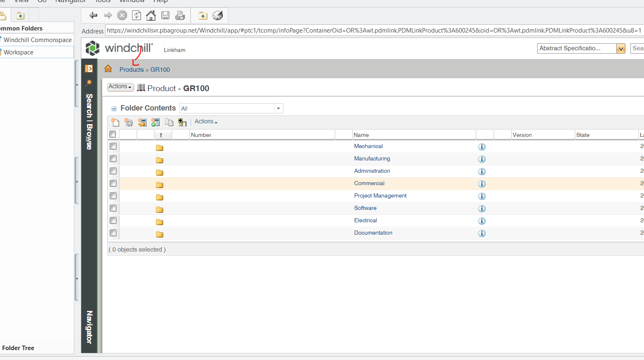Open the Navigator side tab
The image size is (644, 360).
(89, 327)
